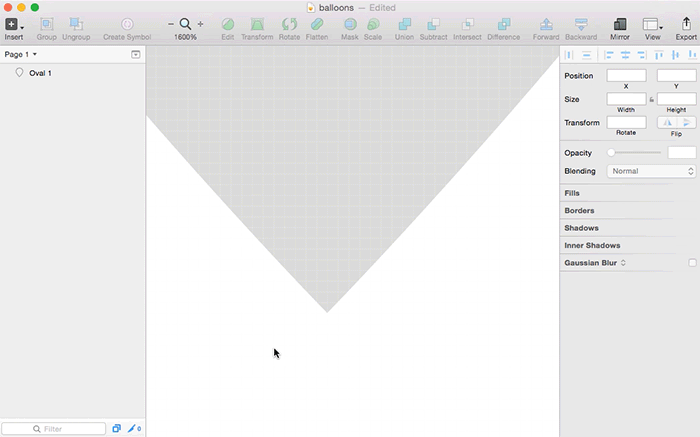Image resolution: width=700 pixels, height=437 pixels.
Task: Select the Transform tool
Action: (257, 24)
